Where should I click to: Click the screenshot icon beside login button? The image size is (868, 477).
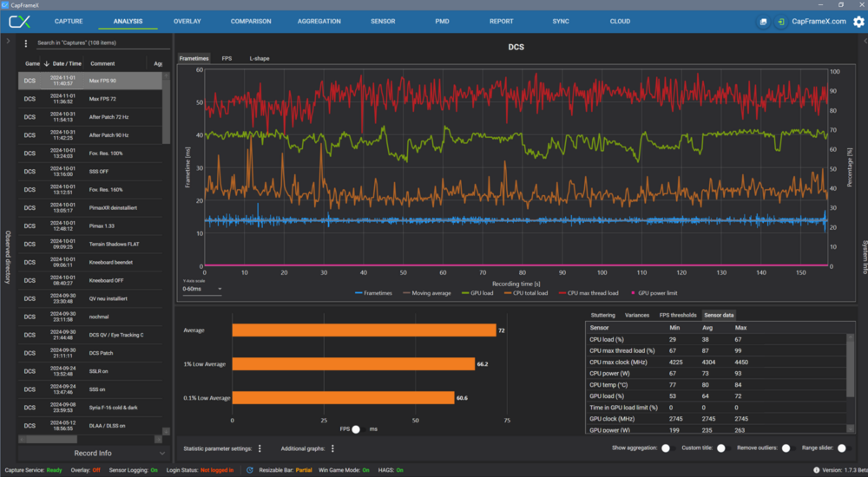[x=763, y=21]
